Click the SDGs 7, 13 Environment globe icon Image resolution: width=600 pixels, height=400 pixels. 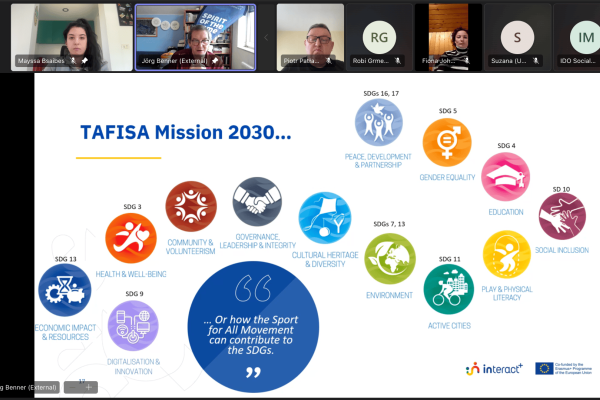(x=390, y=259)
